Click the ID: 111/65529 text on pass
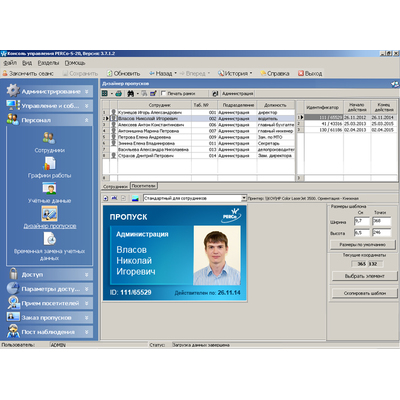 130,293
